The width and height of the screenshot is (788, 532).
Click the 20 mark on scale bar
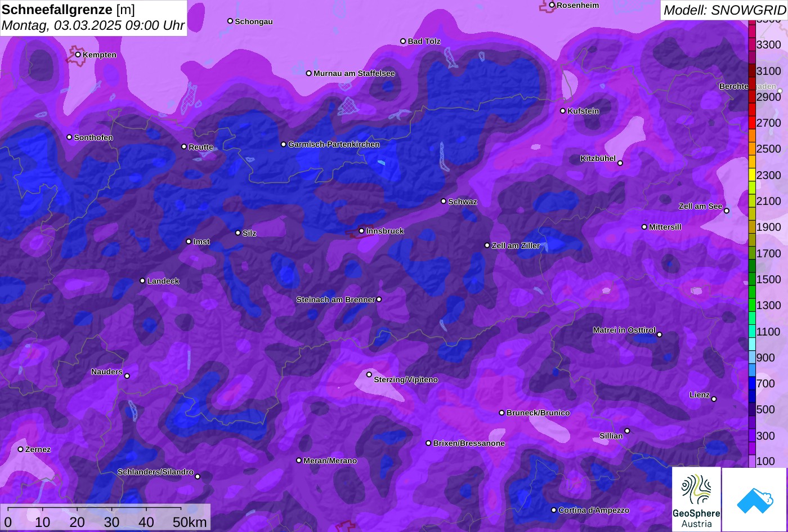tap(77, 522)
